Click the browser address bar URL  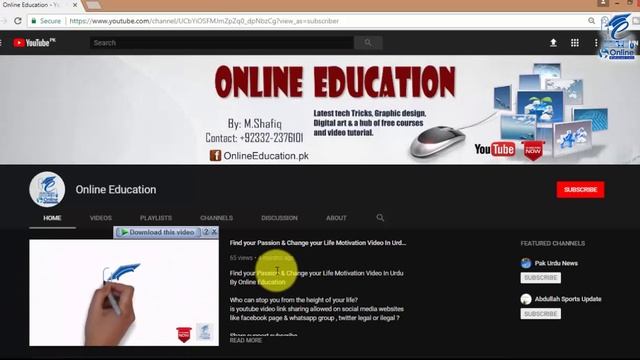[x=204, y=21]
